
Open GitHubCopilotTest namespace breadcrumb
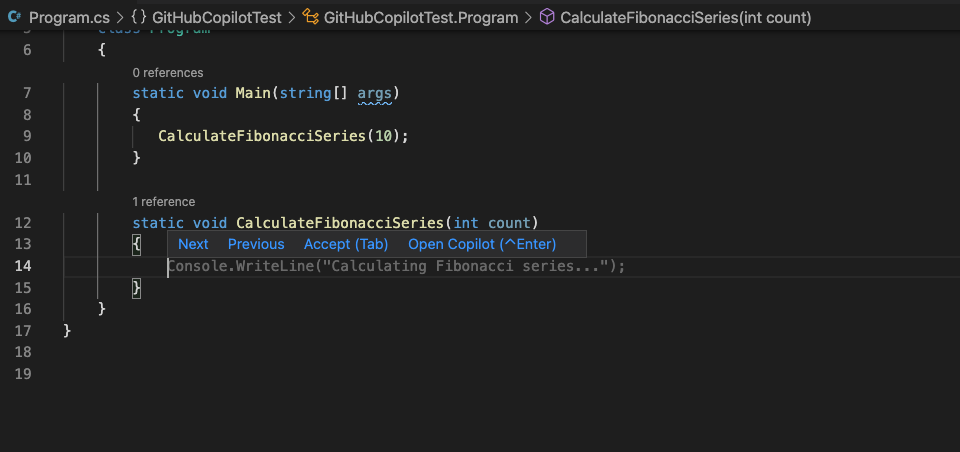[x=216, y=18]
